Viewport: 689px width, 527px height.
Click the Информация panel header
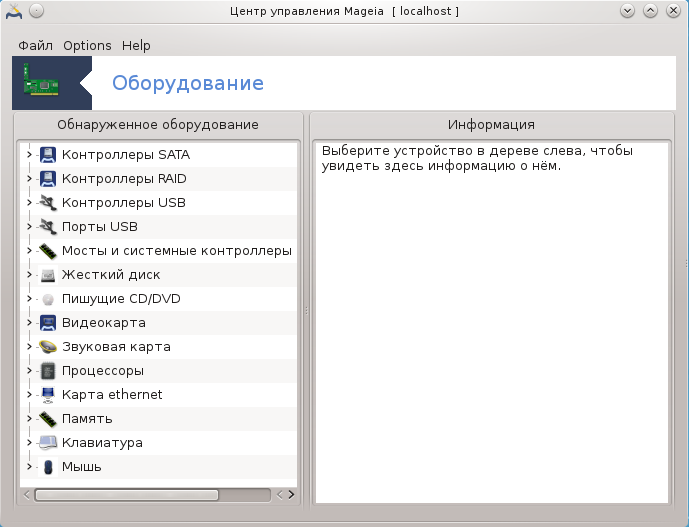click(491, 125)
